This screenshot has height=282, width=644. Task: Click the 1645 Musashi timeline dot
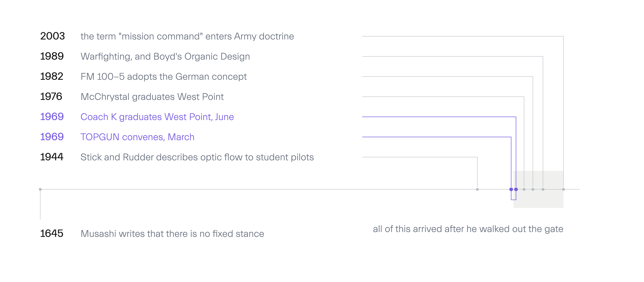[x=40, y=189]
